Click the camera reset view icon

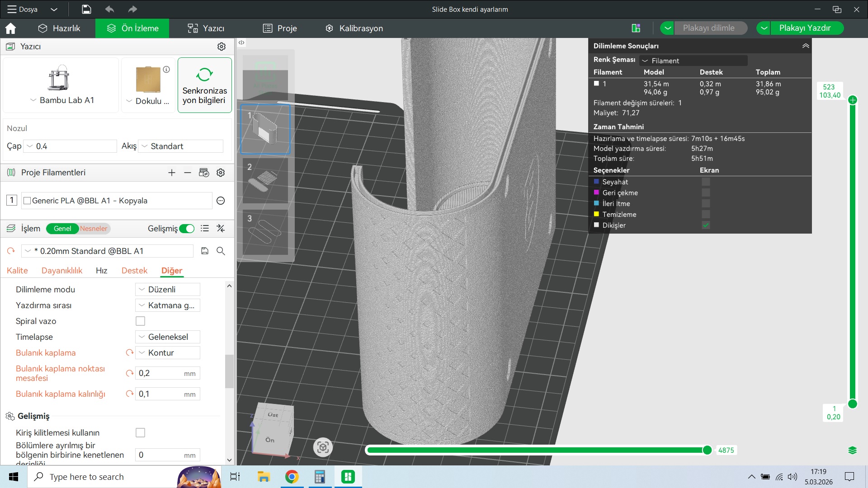[323, 447]
